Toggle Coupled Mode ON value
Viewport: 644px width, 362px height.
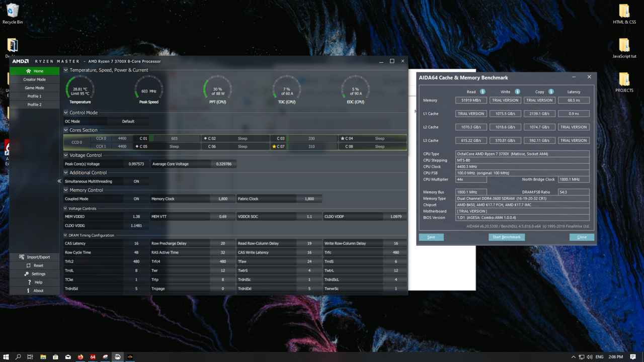136,199
